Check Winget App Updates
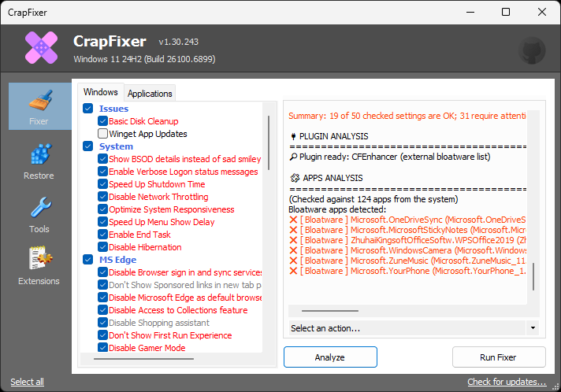Viewport: 561px width, 392px height. [x=102, y=134]
